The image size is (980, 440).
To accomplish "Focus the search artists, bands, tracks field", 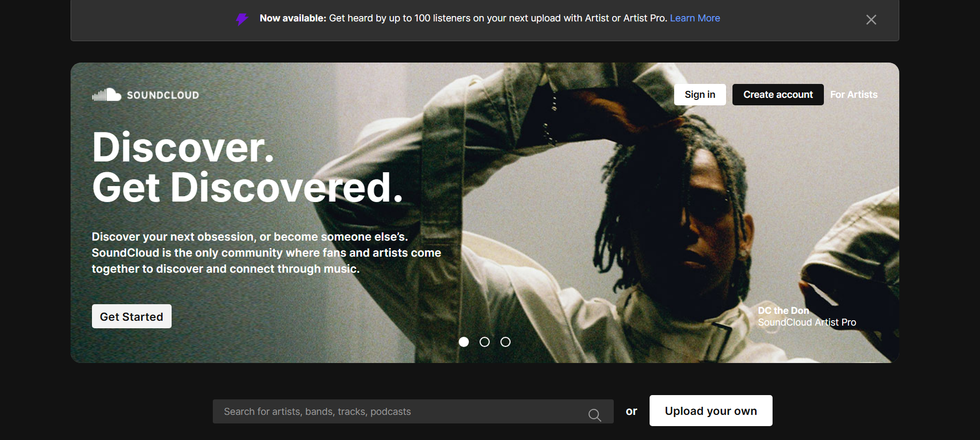I will point(413,412).
